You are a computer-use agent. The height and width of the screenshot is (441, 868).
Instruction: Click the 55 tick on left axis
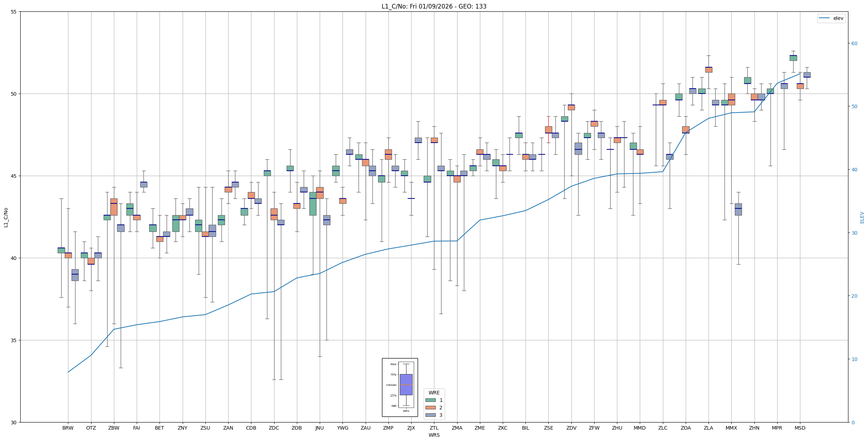[14, 12]
